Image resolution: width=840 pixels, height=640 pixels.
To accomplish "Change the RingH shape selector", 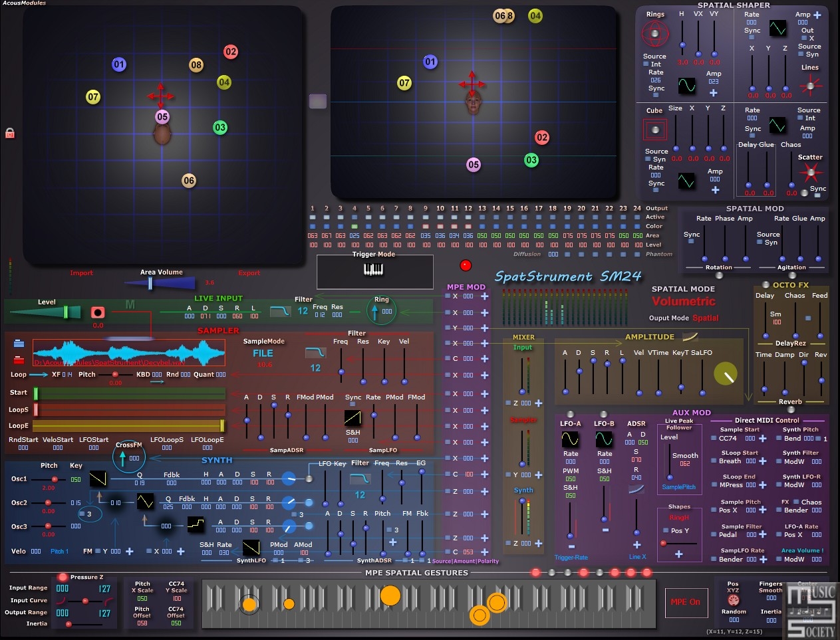I will tap(679, 517).
